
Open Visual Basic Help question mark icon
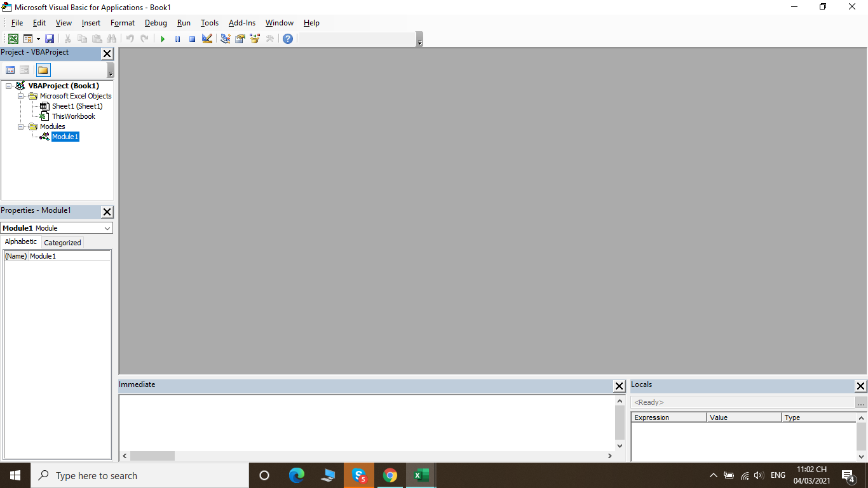pyautogui.click(x=288, y=39)
